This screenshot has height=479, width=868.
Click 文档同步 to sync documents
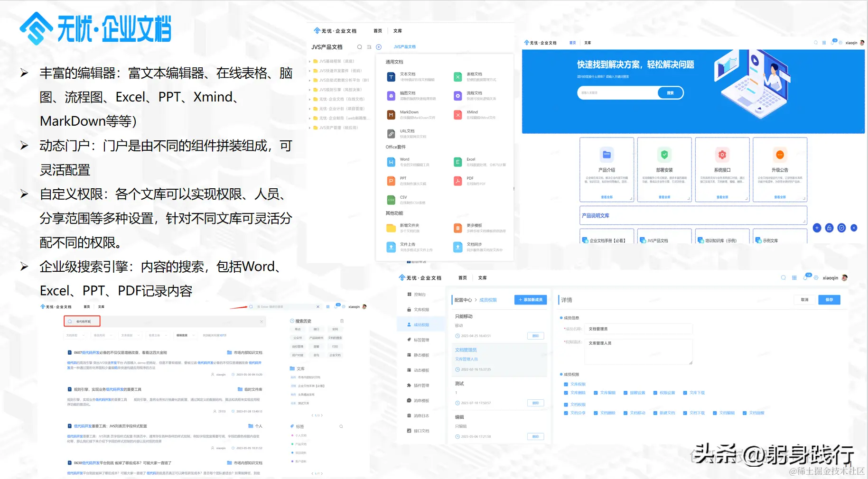(479, 247)
